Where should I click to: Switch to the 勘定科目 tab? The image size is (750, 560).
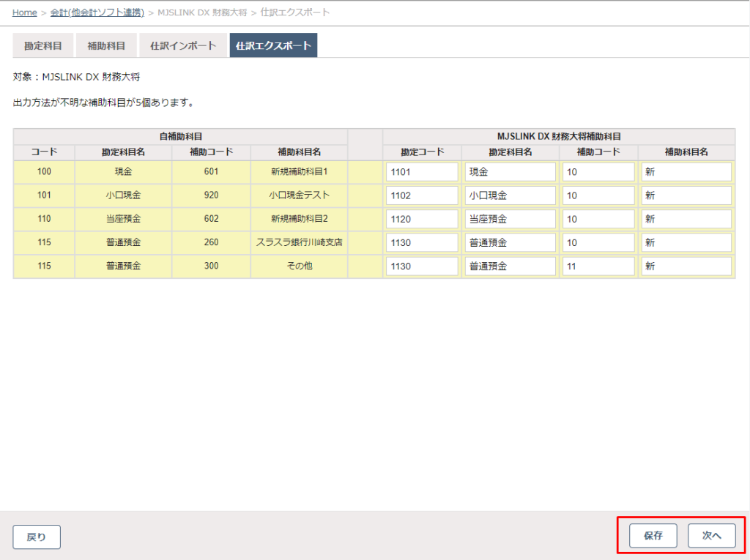click(43, 45)
